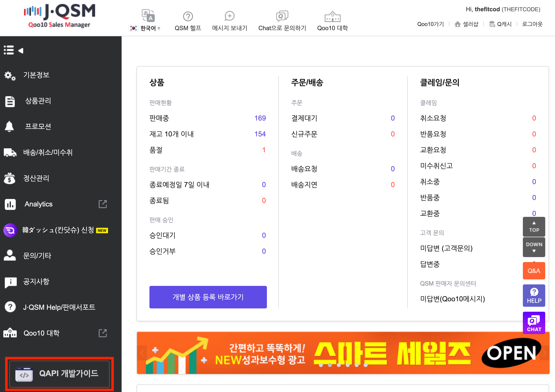Click the 로그아웃 link
Screen dimensions: 555x392
[532, 24]
